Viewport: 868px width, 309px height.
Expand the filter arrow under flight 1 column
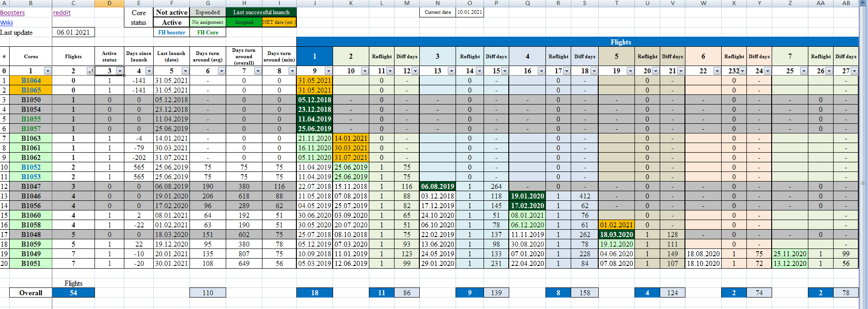tap(328, 71)
